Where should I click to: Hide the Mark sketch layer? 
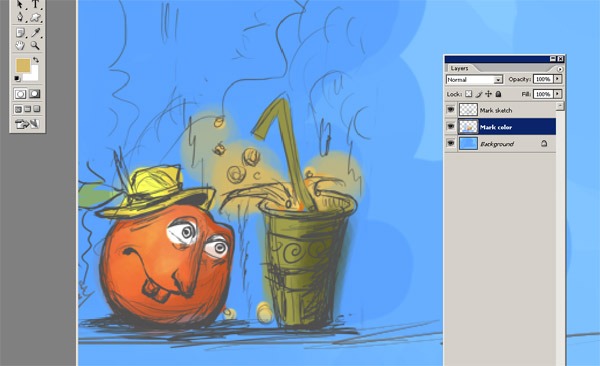click(451, 110)
